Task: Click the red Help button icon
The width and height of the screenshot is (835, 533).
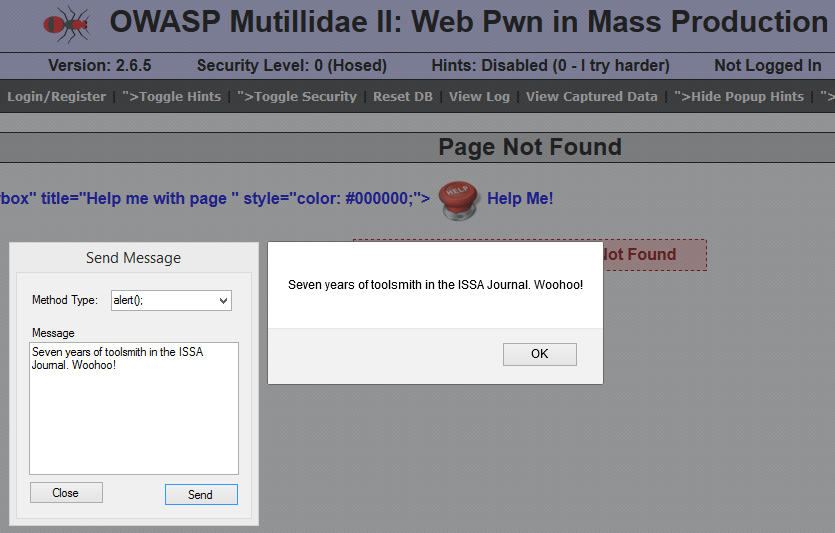Action: coord(458,200)
